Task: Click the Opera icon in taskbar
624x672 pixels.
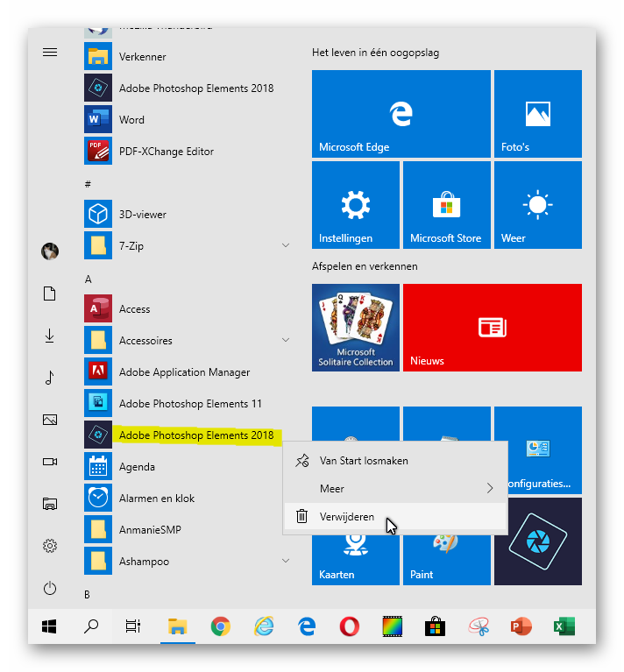Action: point(349,626)
